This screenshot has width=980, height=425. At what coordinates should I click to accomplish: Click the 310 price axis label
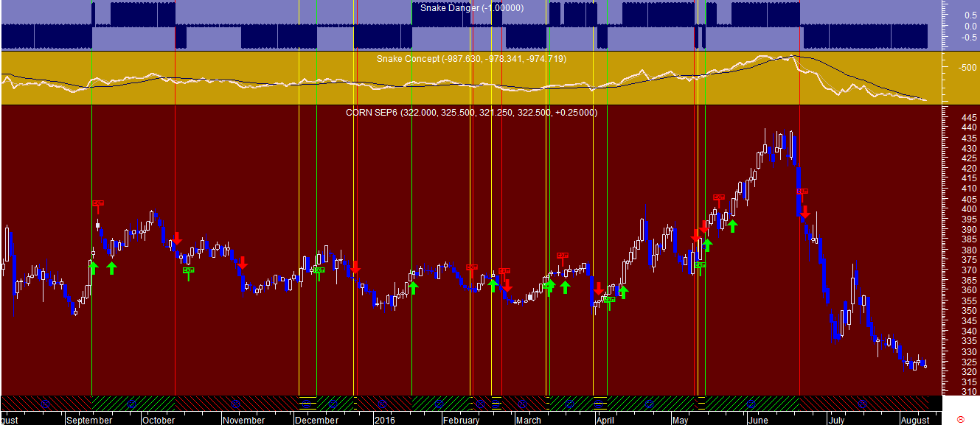coord(969,392)
